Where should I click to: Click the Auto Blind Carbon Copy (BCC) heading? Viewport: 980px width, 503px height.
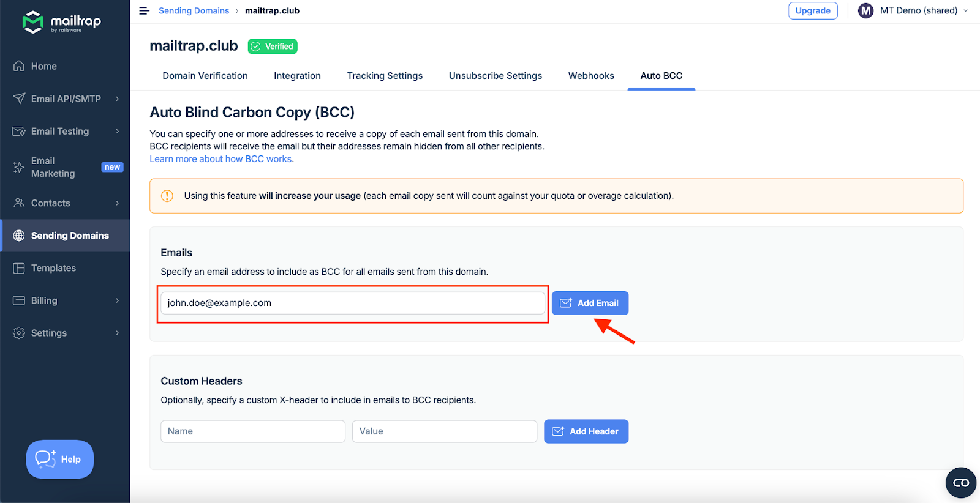pos(252,113)
